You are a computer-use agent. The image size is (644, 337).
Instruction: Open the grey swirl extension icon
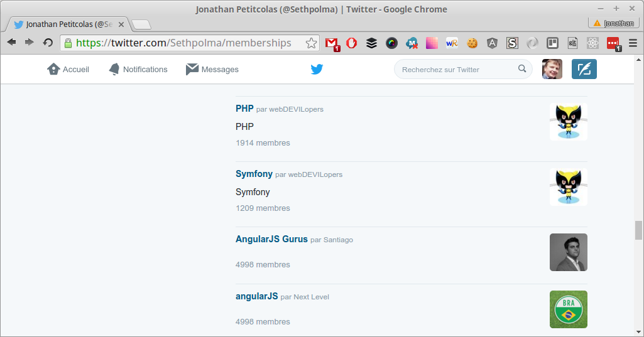(532, 43)
